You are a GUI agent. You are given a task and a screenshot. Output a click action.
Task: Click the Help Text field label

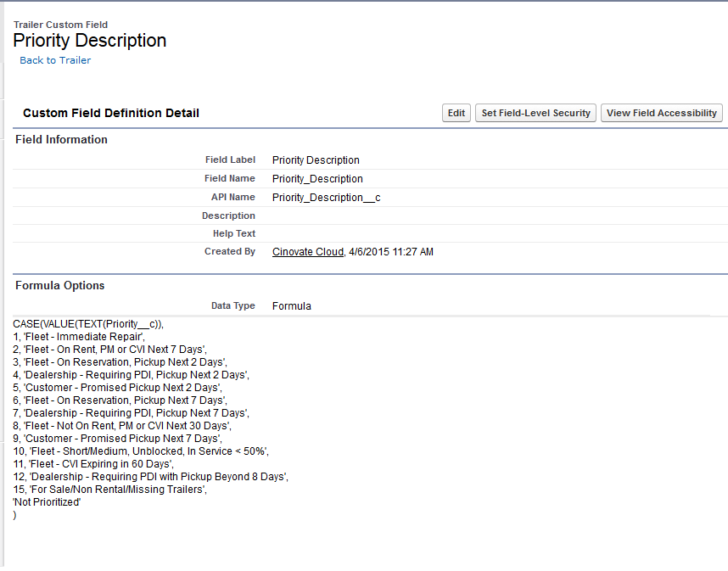point(234,233)
